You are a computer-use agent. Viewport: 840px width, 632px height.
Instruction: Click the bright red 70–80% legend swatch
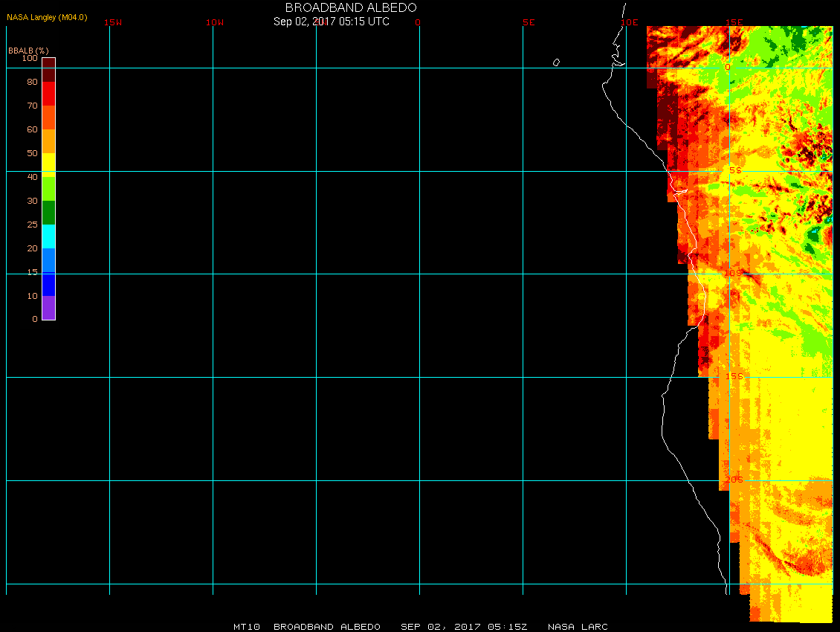coord(48,93)
